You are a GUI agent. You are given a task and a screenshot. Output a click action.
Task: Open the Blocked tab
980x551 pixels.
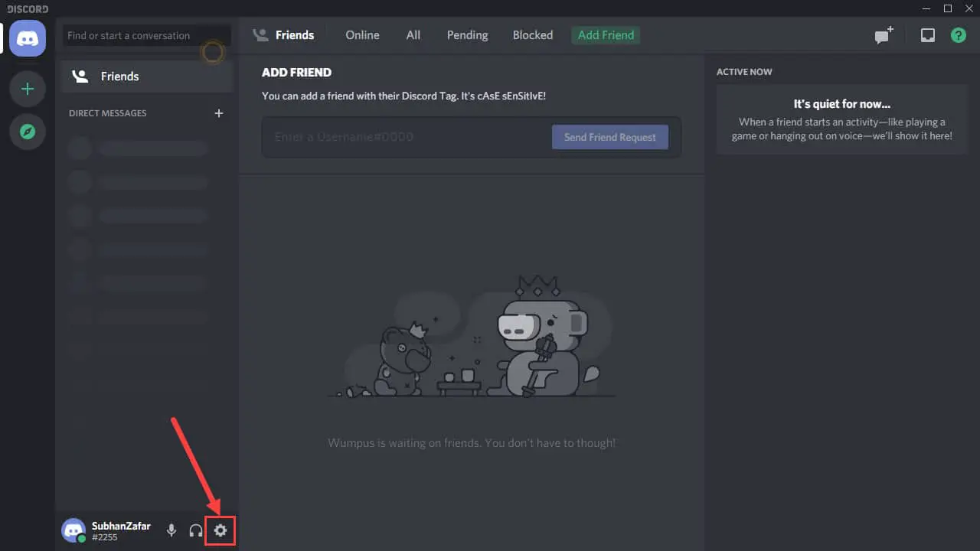pyautogui.click(x=533, y=35)
